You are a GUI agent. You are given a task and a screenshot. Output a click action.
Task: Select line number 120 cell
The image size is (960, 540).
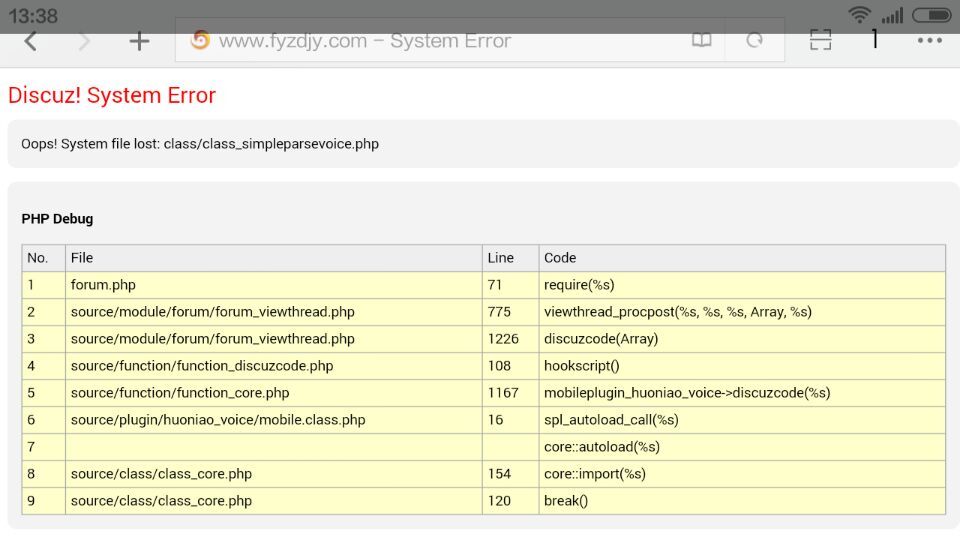tap(511, 500)
